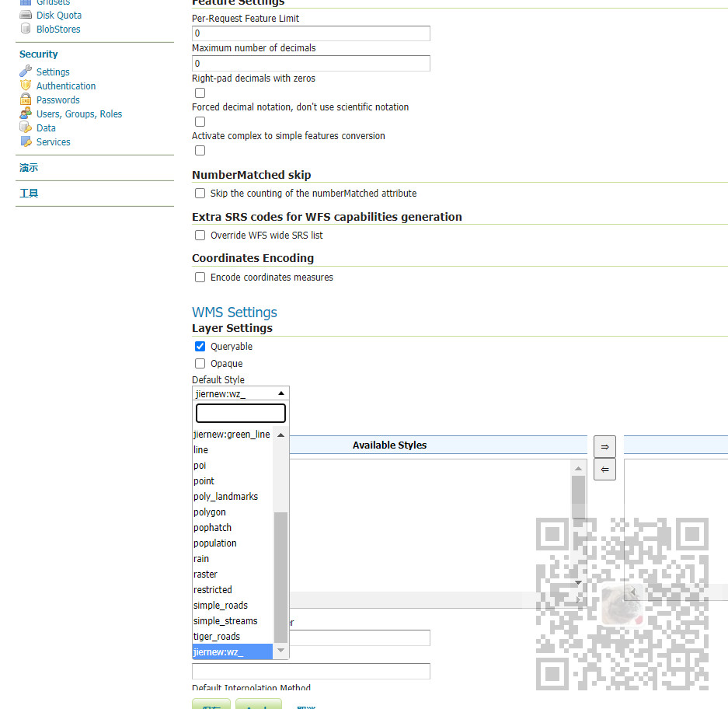
Task: Tick Skip the counting of numberMatched
Action: [200, 194]
